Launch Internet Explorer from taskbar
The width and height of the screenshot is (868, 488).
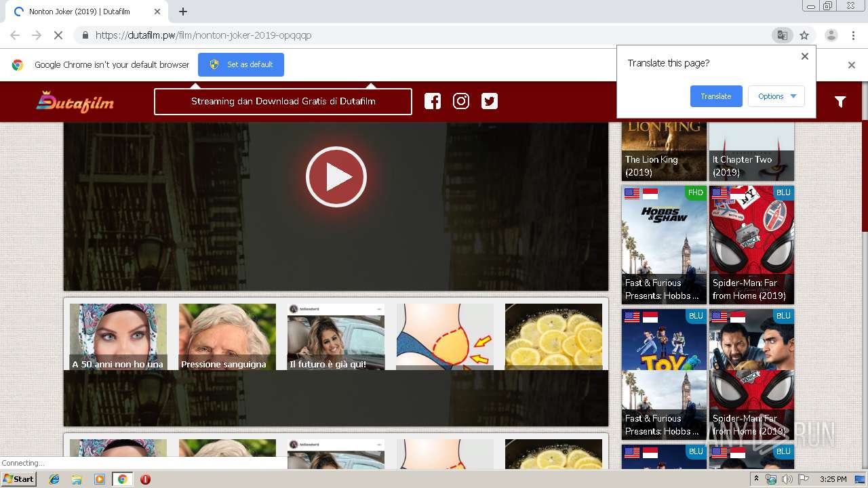pyautogui.click(x=54, y=479)
